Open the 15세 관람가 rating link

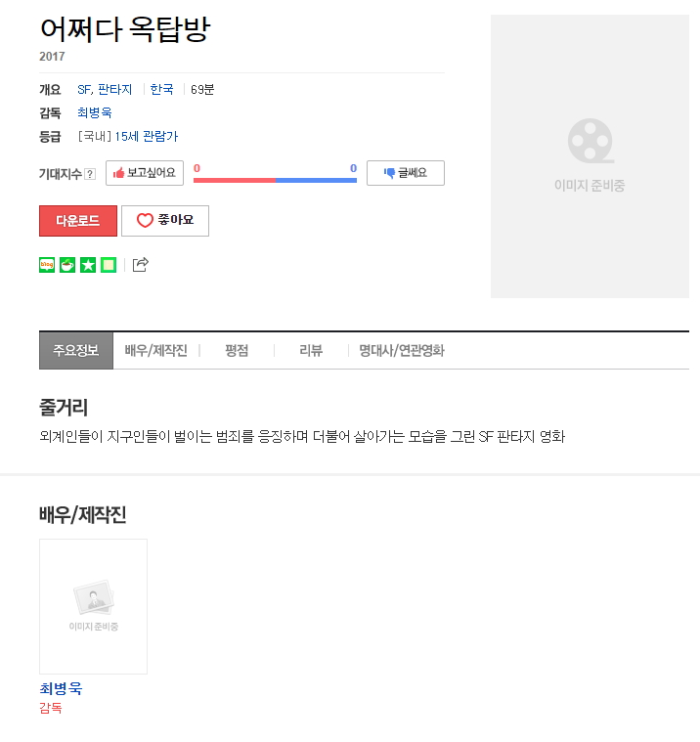tap(147, 137)
